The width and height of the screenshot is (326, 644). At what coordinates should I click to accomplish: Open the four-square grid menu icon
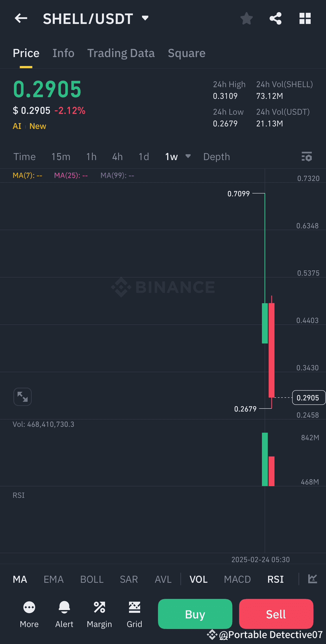pyautogui.click(x=305, y=18)
